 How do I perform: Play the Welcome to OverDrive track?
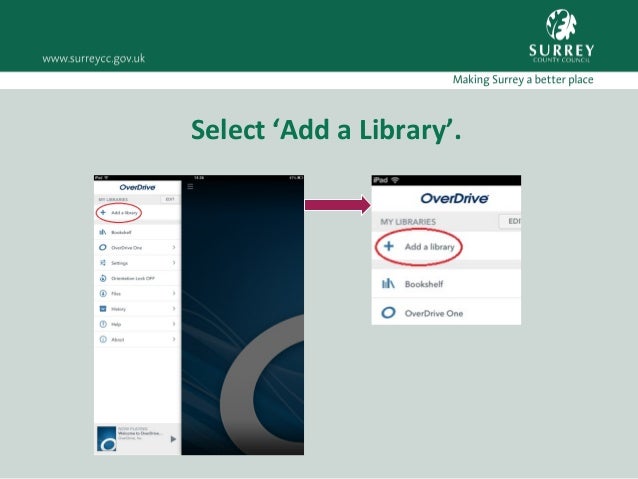[173, 439]
